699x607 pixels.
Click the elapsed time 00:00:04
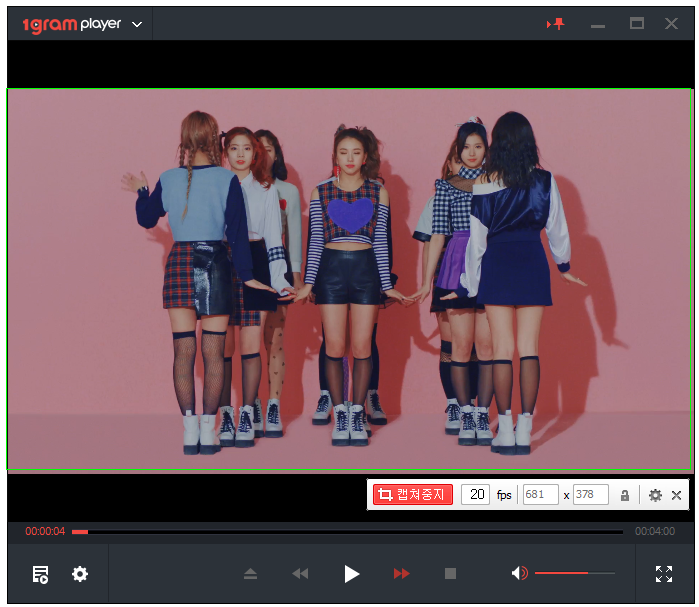tap(45, 531)
